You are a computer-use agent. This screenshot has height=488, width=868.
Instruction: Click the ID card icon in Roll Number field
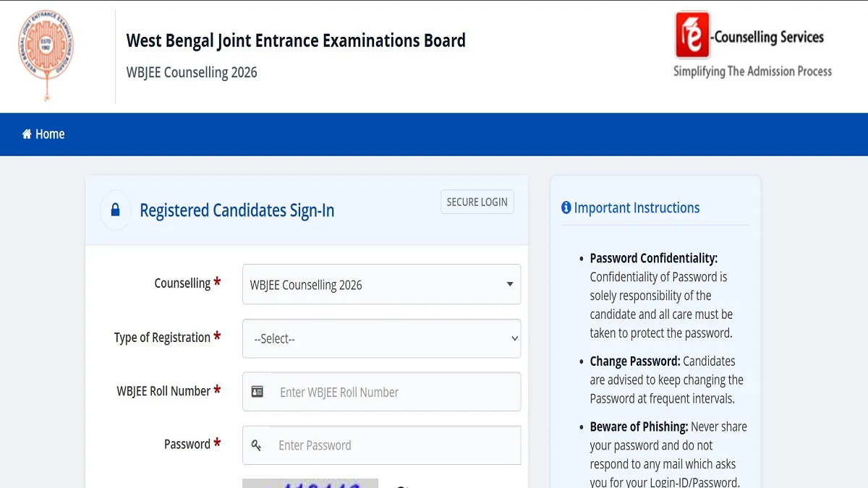pos(257,392)
